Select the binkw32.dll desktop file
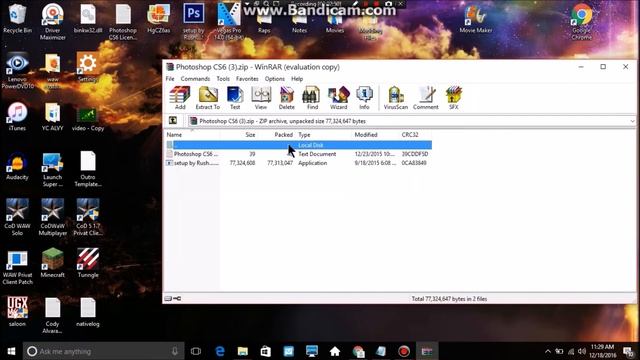 (x=88, y=18)
